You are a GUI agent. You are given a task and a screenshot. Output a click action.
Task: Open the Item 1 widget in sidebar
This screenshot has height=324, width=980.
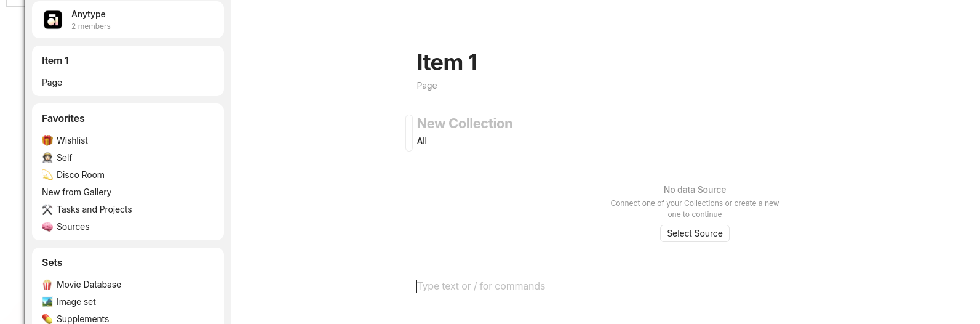pyautogui.click(x=55, y=60)
